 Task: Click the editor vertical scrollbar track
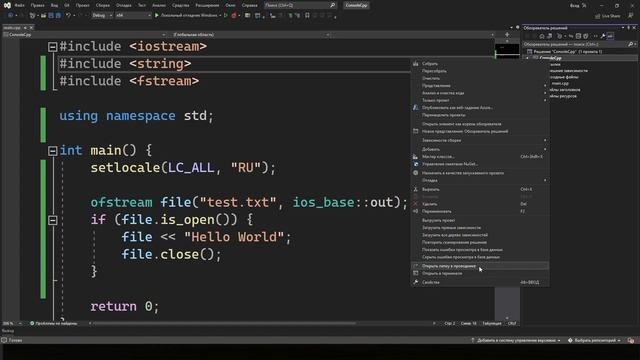507,300
